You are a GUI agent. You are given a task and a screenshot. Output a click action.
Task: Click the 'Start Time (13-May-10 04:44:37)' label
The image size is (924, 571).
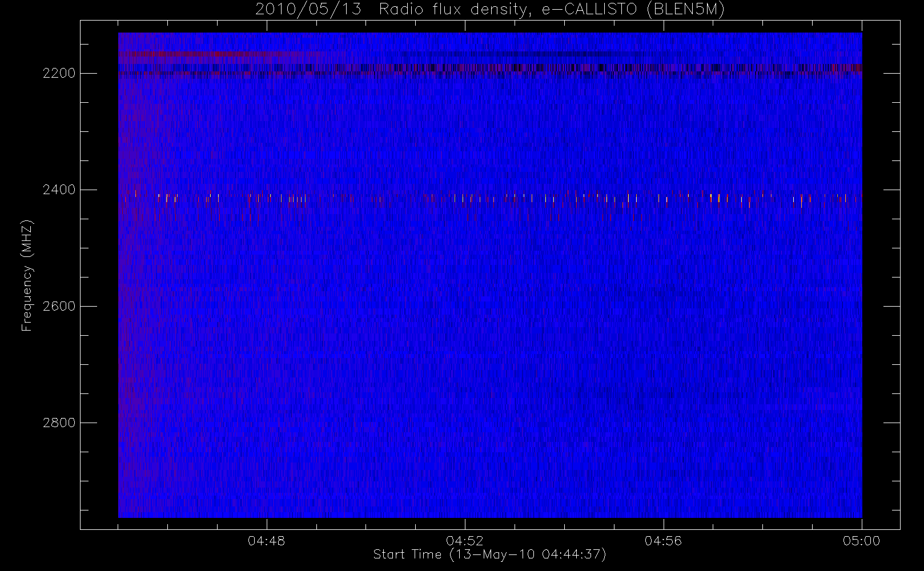pos(489,554)
